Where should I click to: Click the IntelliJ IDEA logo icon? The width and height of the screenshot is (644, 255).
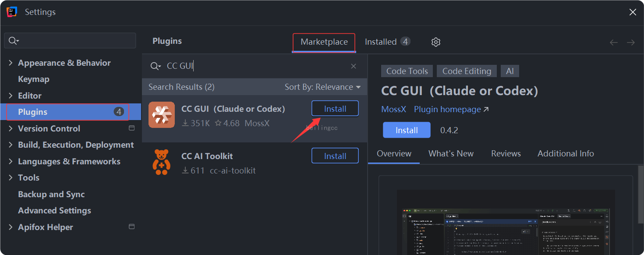point(12,12)
